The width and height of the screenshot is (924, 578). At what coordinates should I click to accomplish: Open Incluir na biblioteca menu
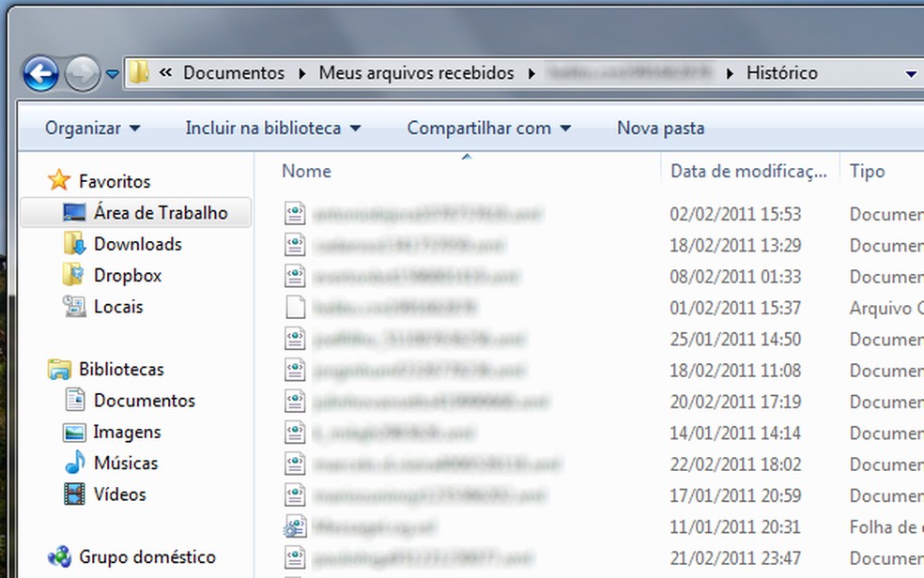[273, 129]
